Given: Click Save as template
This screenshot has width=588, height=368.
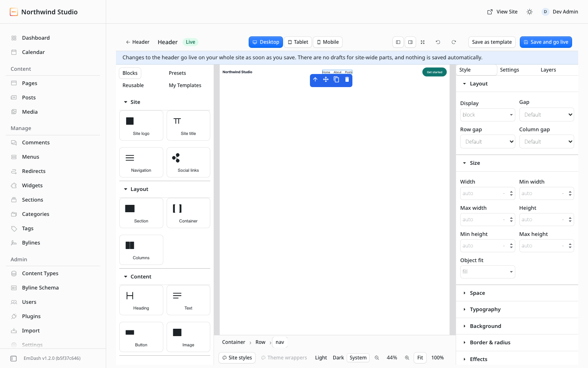Looking at the screenshot, I should 492,42.
